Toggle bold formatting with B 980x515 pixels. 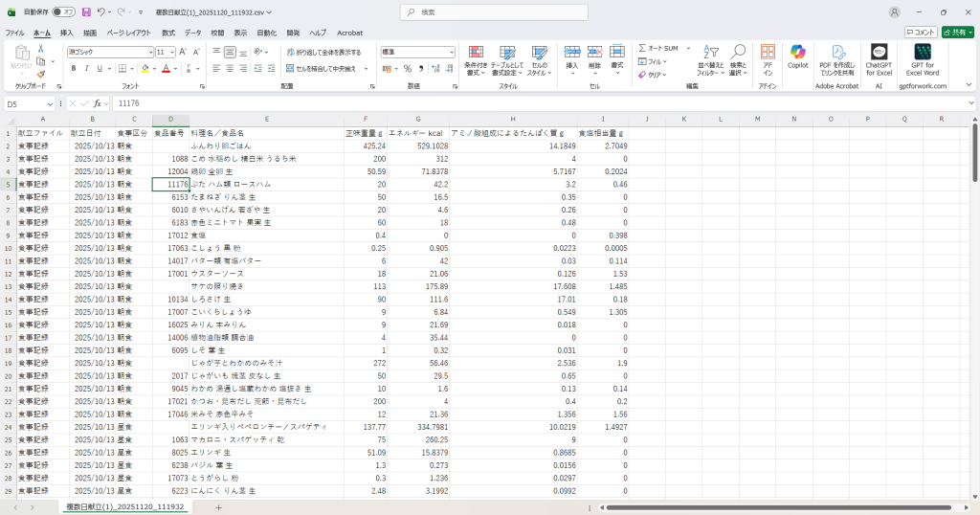[73, 69]
